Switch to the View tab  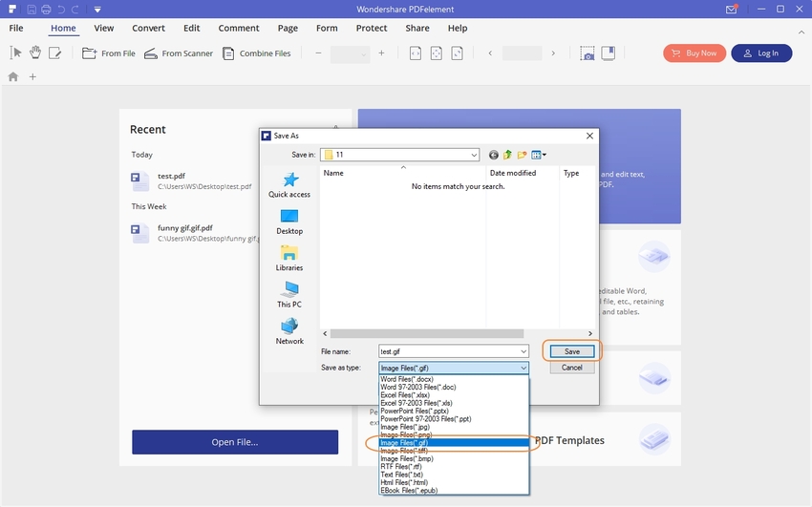pyautogui.click(x=103, y=28)
